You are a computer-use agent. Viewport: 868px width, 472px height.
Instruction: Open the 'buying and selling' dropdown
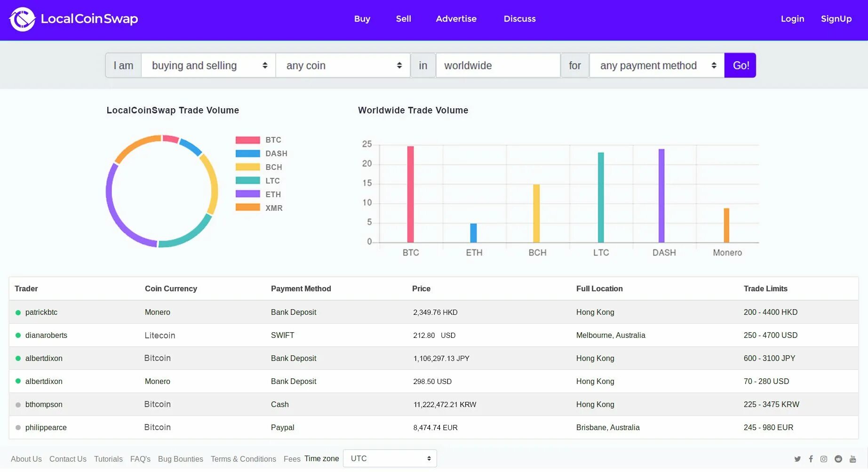(x=208, y=65)
